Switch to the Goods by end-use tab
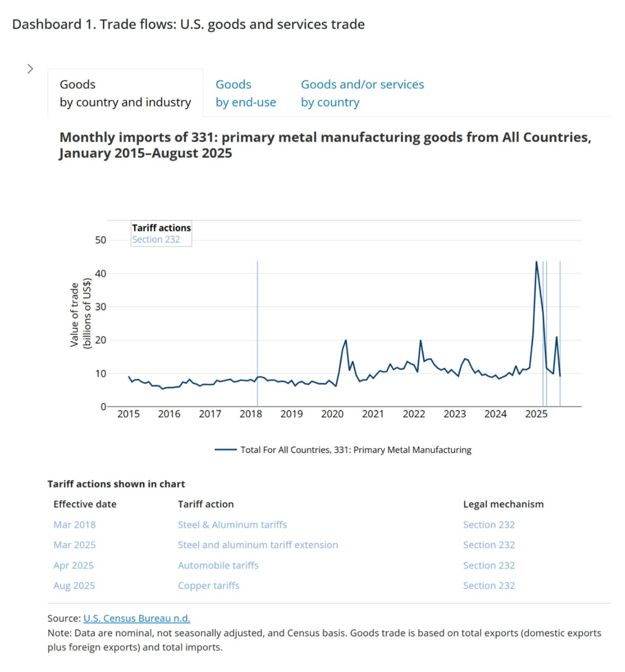The height and width of the screenshot is (672, 625). coord(246,93)
